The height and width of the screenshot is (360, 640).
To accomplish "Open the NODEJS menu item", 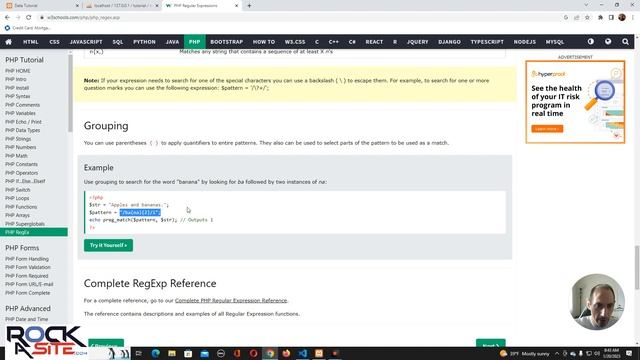I will coord(524,42).
